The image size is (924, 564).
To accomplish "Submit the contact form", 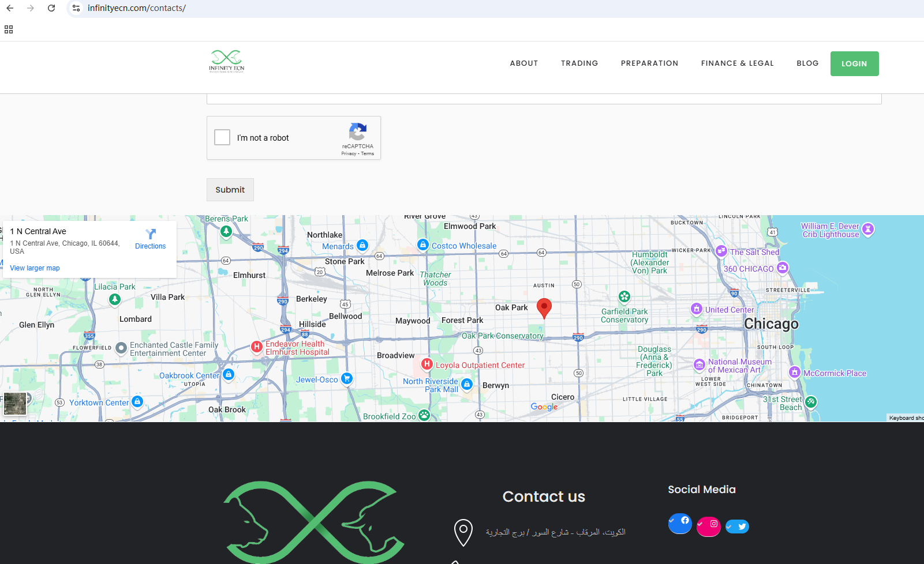I will pyautogui.click(x=230, y=190).
